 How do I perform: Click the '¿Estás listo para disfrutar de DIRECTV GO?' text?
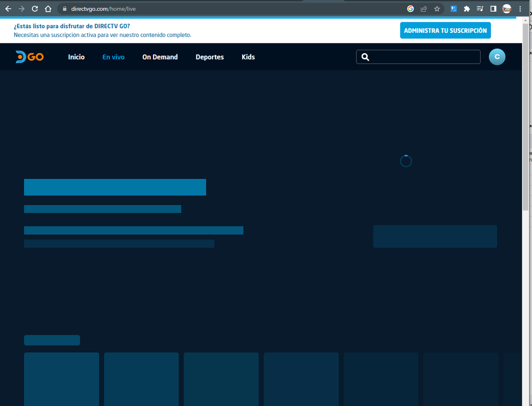point(72,26)
